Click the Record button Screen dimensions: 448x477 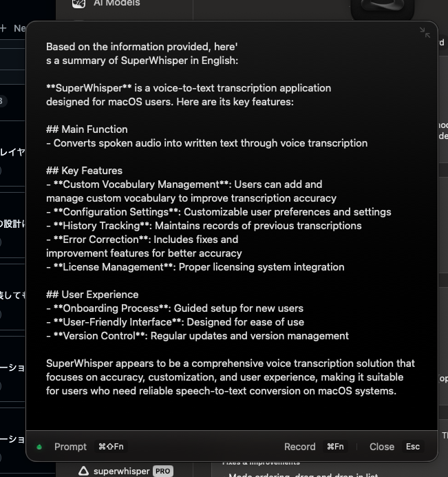pyautogui.click(x=299, y=447)
